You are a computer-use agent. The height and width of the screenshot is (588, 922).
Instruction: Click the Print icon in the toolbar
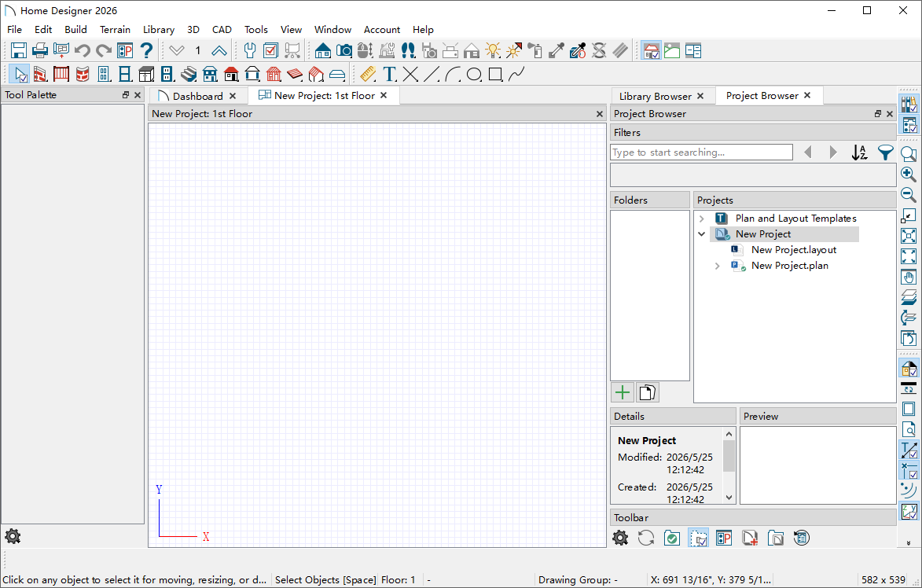coord(39,50)
